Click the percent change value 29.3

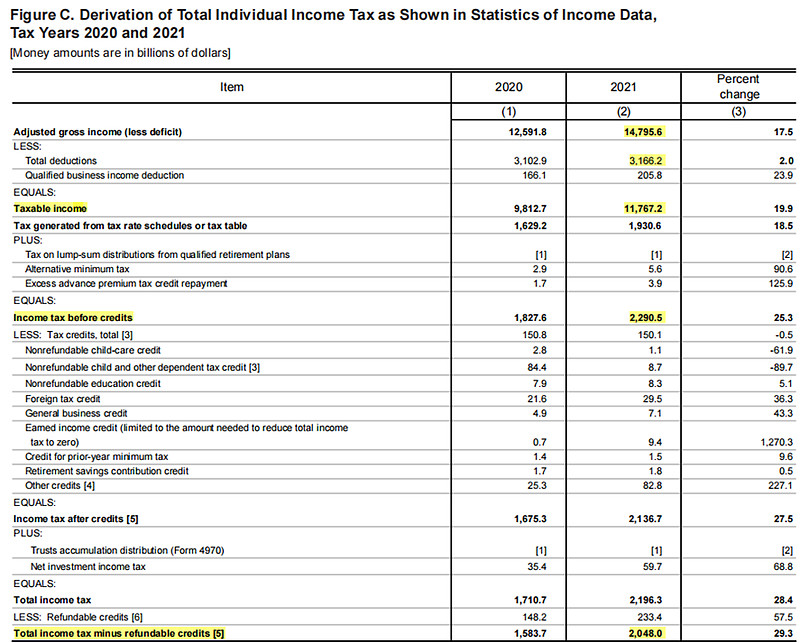(783, 634)
